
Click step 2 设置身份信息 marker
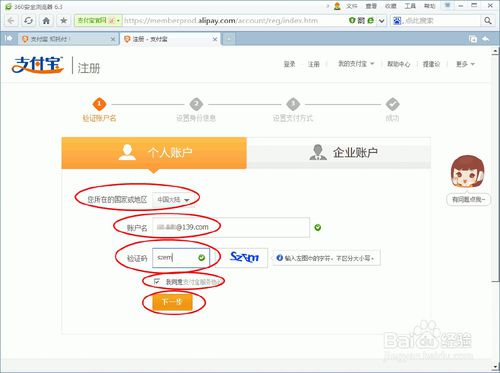pyautogui.click(x=196, y=104)
